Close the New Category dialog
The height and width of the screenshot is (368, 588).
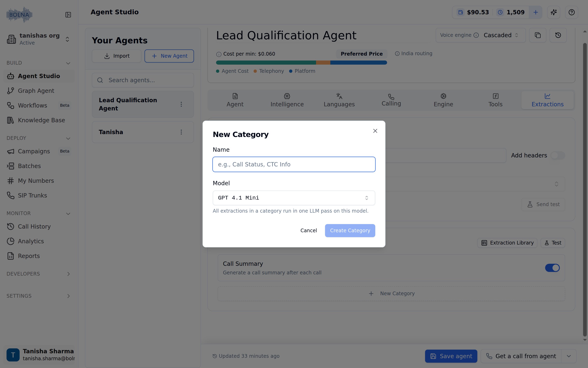tap(375, 131)
